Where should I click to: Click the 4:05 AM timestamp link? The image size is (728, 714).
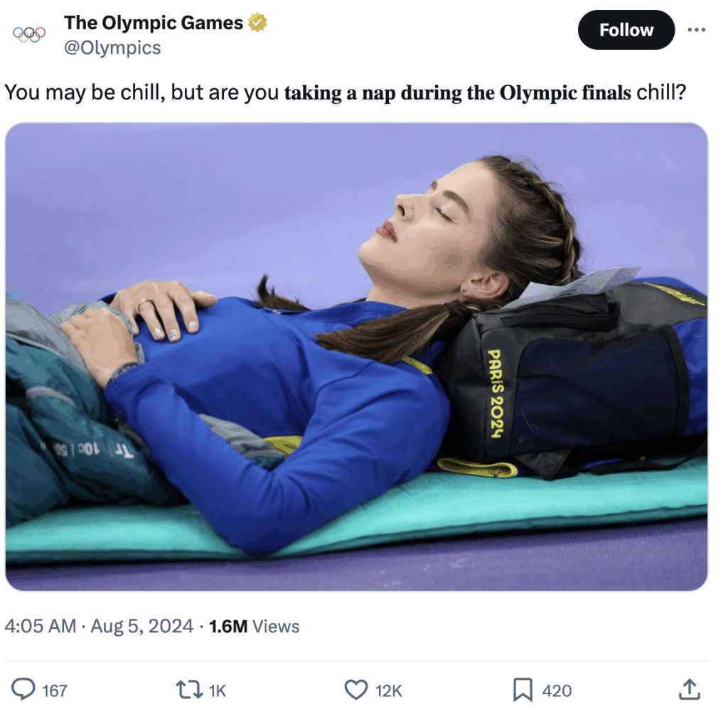[41, 627]
